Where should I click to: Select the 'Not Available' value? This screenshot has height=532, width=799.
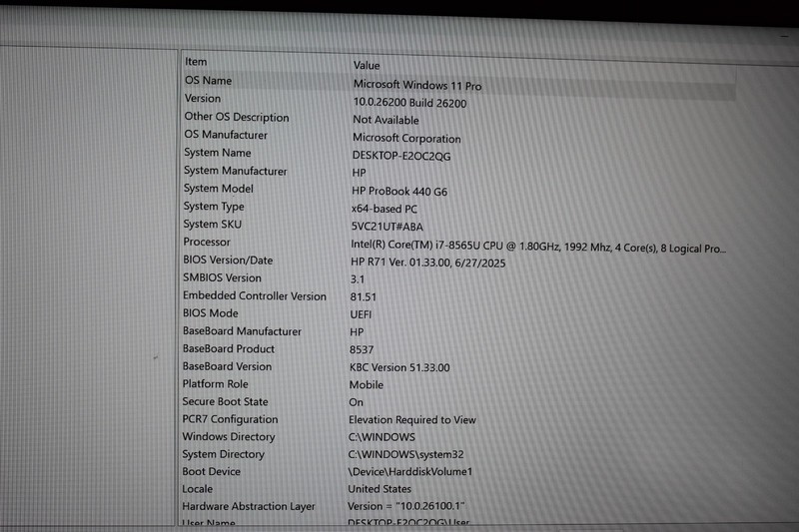pyautogui.click(x=386, y=120)
